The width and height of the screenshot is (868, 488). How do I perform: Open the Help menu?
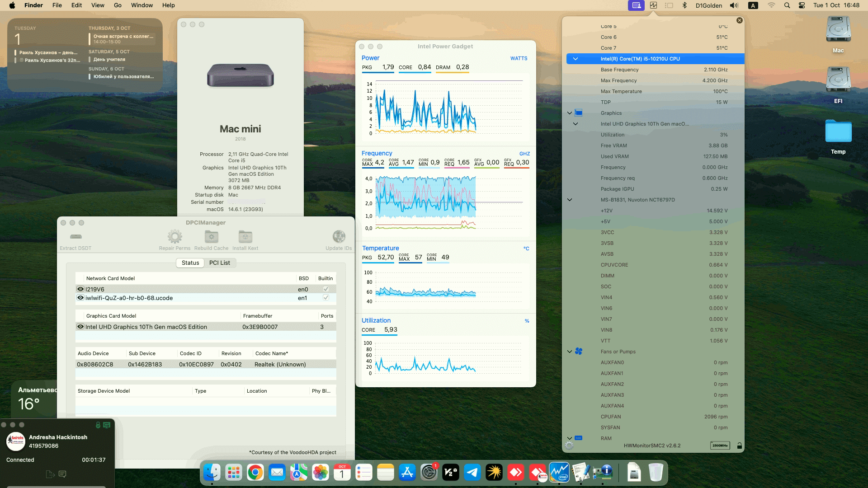[x=169, y=5]
